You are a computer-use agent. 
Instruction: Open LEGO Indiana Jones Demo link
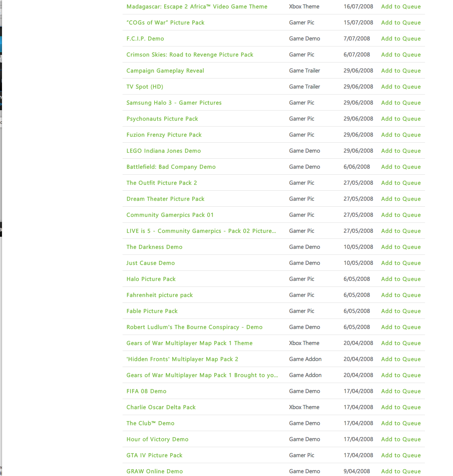pos(163,151)
